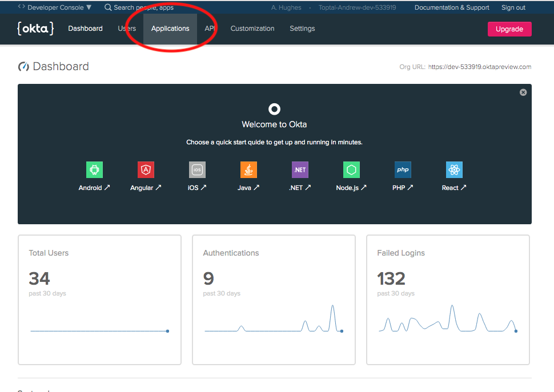Go to the Customization menu
This screenshot has height=392, width=554.
click(252, 29)
